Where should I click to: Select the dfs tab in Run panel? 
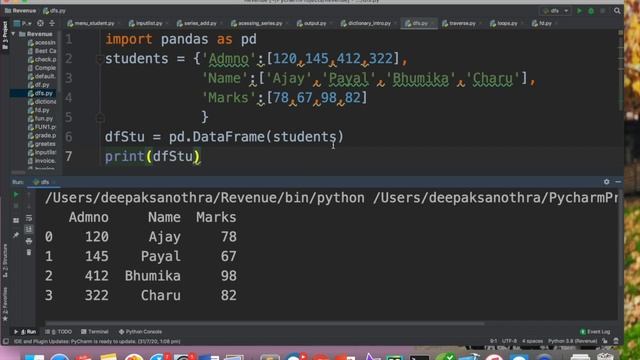pos(42,182)
